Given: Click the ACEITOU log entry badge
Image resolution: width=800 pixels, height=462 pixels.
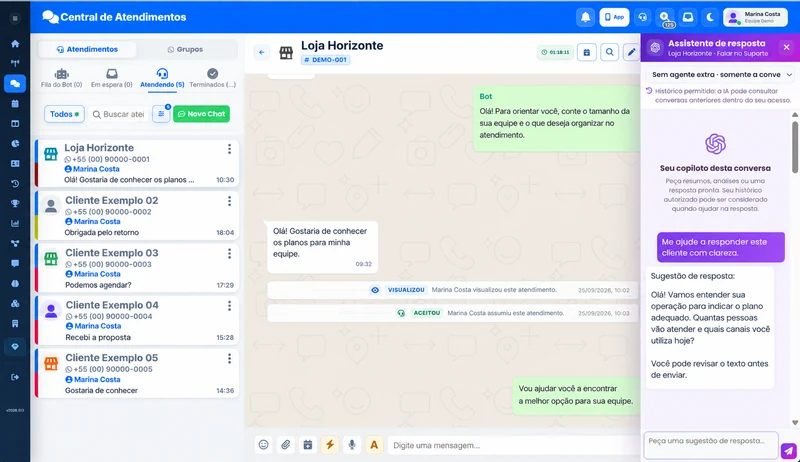Looking at the screenshot, I should tap(427, 313).
